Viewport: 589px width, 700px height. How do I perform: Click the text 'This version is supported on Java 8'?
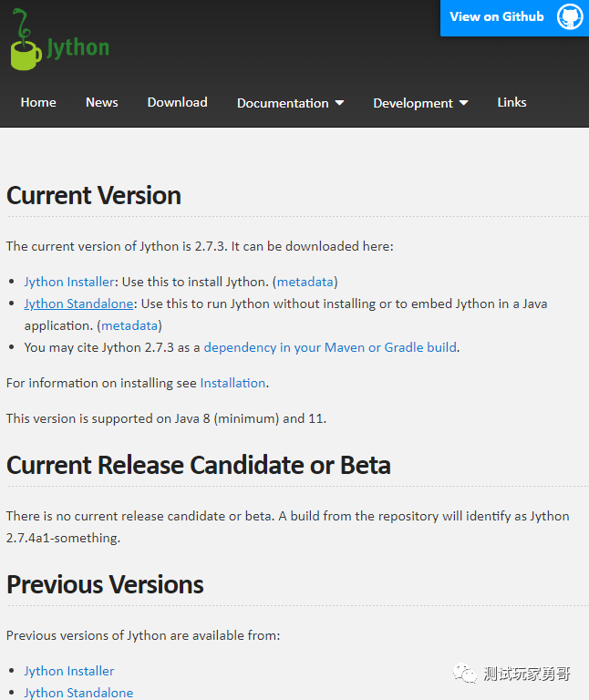pos(108,418)
